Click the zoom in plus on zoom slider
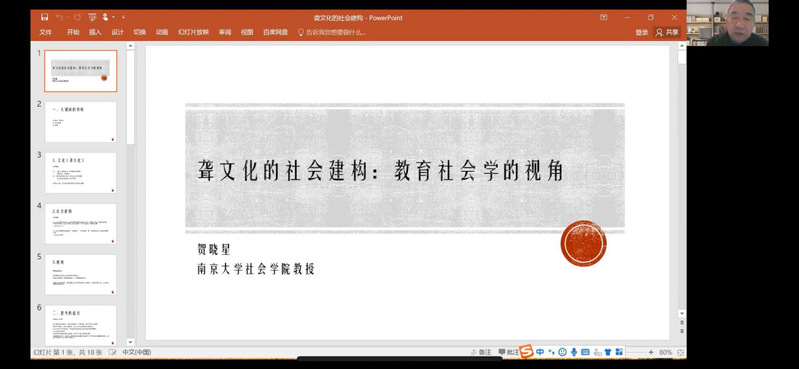 click(651, 352)
